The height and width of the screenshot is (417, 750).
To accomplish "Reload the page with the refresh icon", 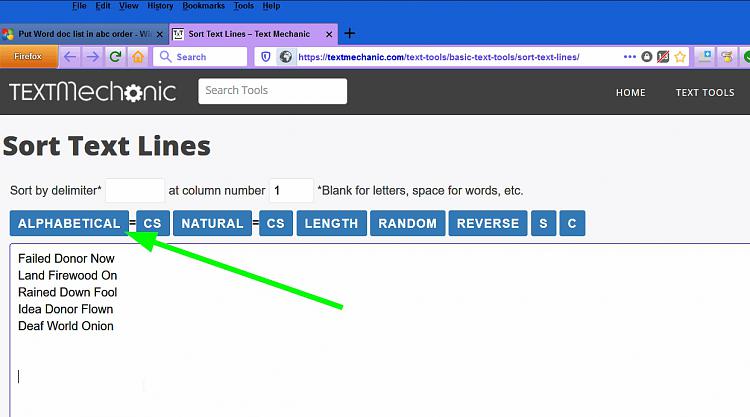I will pos(115,57).
